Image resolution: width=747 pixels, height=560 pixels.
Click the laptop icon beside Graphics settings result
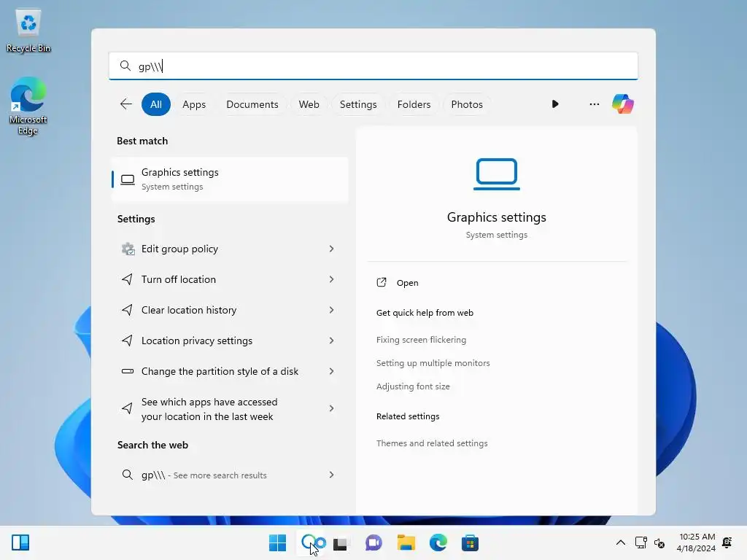[127, 179]
